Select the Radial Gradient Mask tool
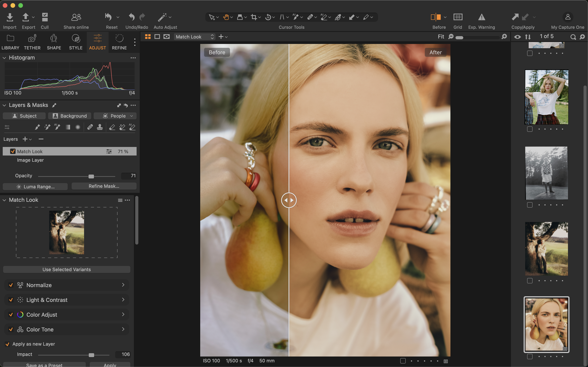 tap(78, 127)
